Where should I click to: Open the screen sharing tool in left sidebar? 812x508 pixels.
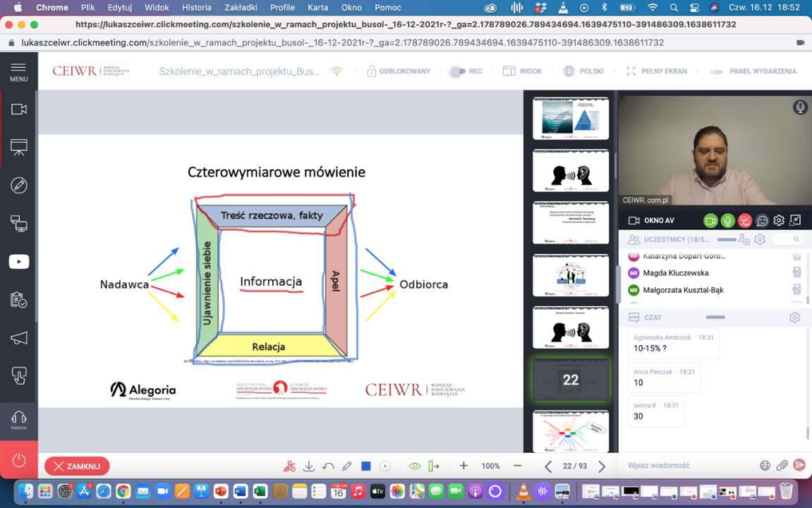(x=19, y=224)
